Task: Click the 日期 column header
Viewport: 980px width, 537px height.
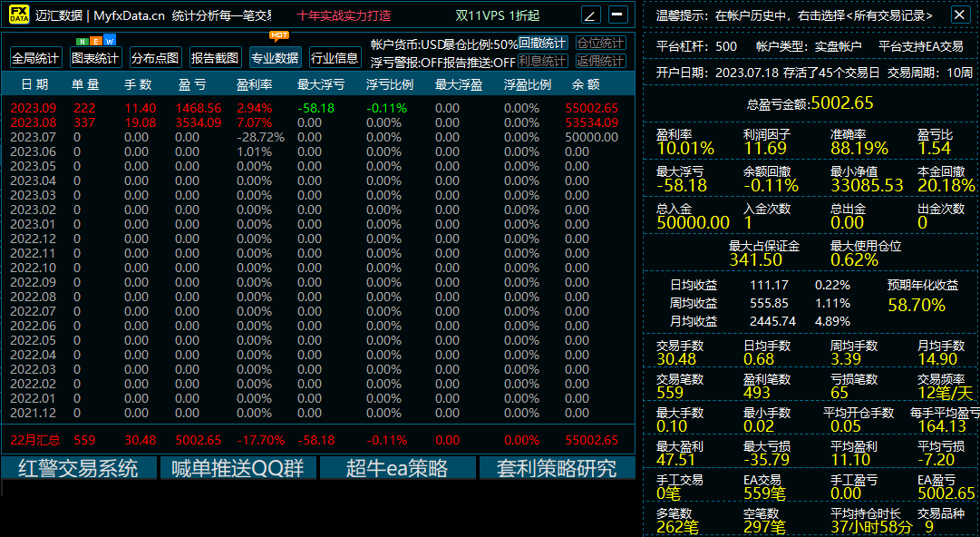Action: (x=34, y=84)
